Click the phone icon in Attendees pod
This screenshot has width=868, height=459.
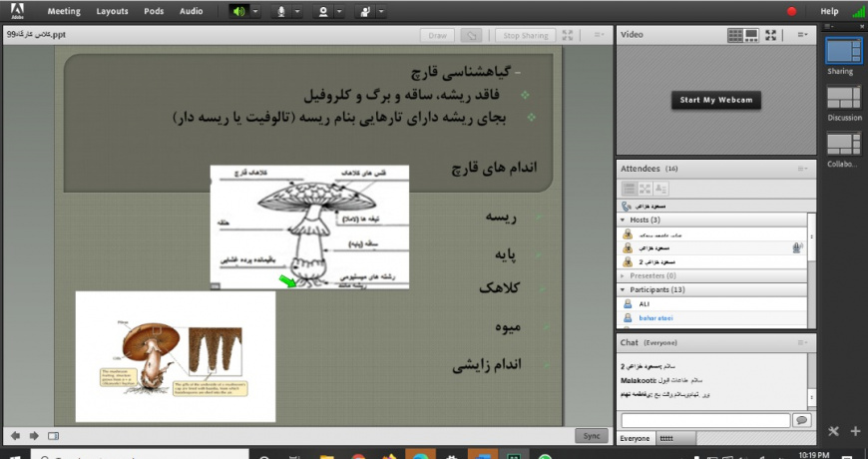[x=627, y=207]
